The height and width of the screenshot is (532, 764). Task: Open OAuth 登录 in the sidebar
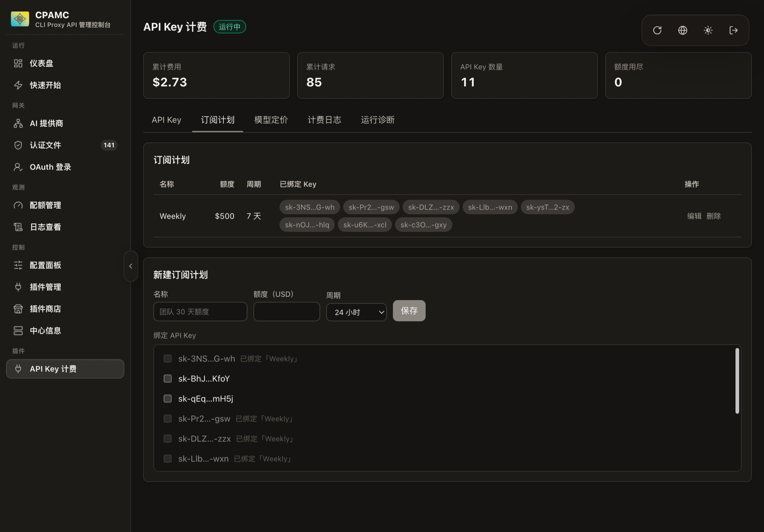(65, 167)
